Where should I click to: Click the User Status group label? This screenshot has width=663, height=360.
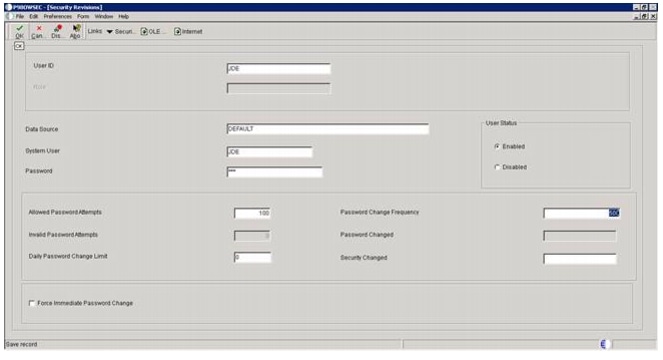[x=501, y=123]
